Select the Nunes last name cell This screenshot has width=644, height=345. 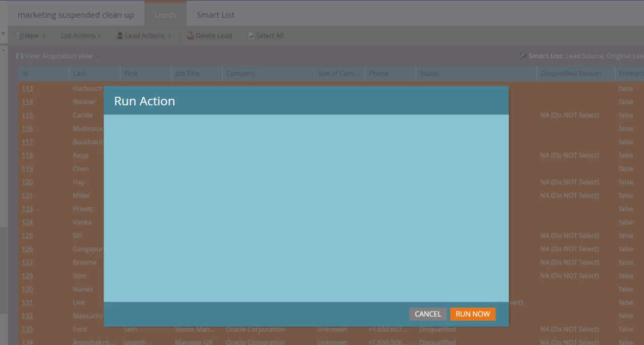[83, 289]
